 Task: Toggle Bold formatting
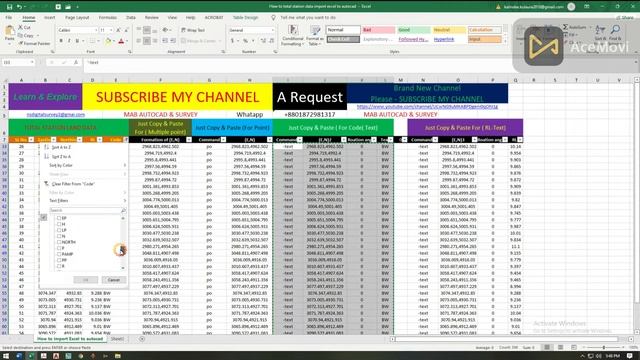[x=61, y=41]
